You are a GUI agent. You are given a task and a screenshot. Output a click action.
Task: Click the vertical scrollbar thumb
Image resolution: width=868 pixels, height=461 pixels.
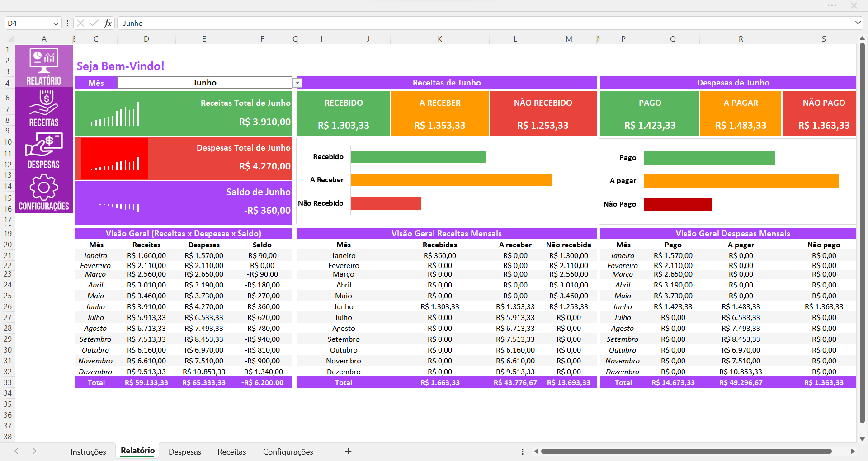coord(862,233)
